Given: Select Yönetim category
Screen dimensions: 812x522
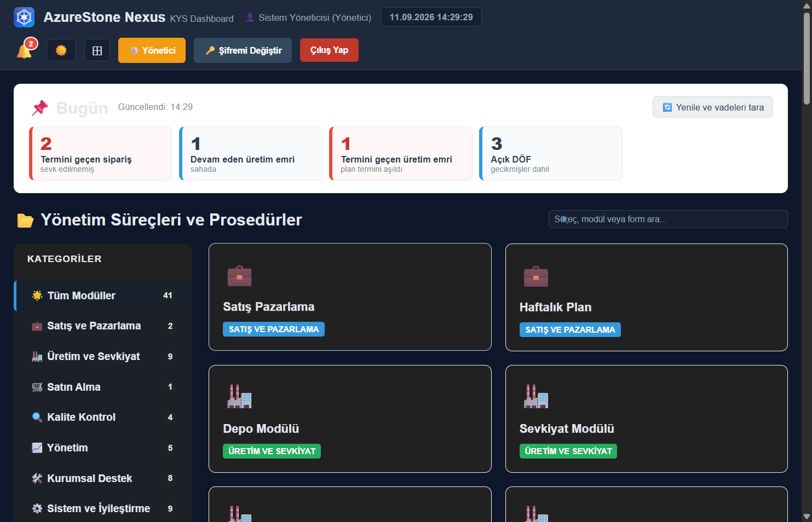Looking at the screenshot, I should 102,448.
